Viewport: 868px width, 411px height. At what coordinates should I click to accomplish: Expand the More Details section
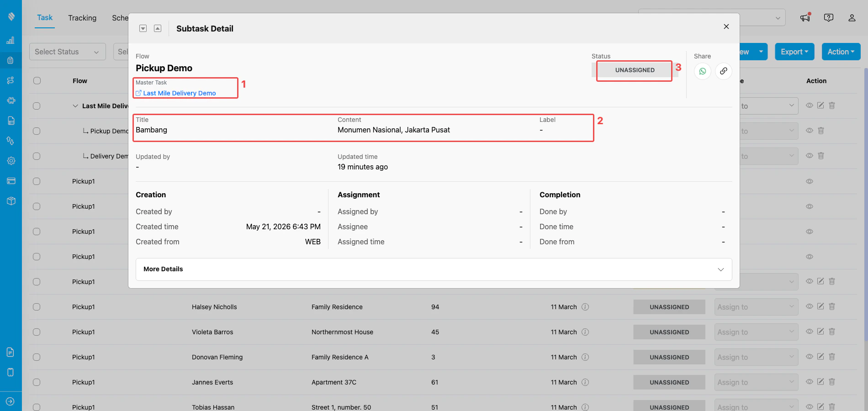tap(434, 269)
